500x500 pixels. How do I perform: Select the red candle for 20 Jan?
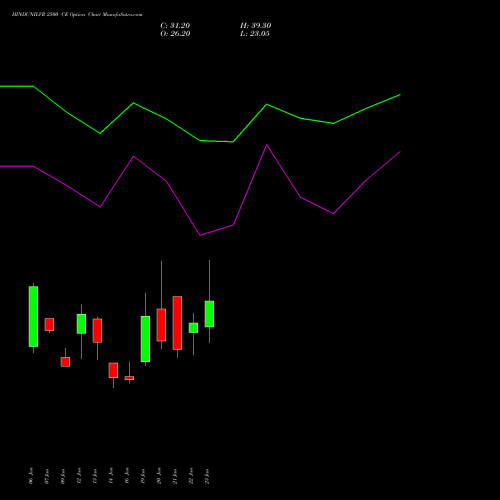coord(161,325)
